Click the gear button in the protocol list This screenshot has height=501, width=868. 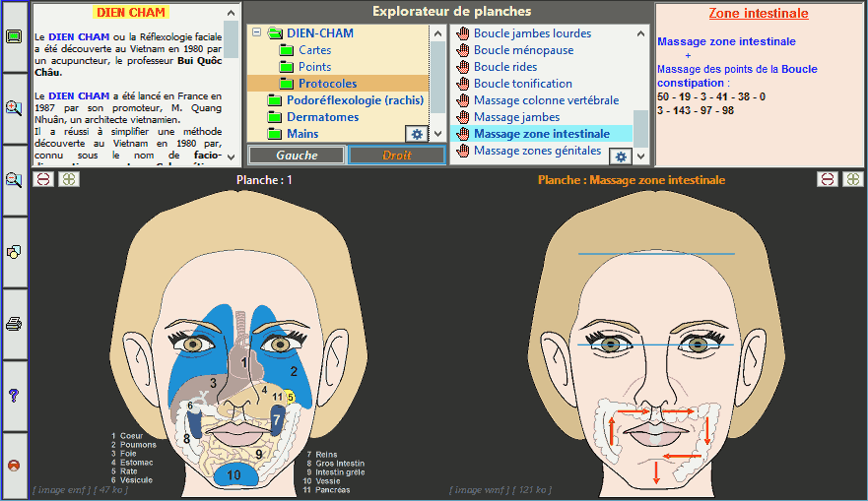pyautogui.click(x=621, y=157)
